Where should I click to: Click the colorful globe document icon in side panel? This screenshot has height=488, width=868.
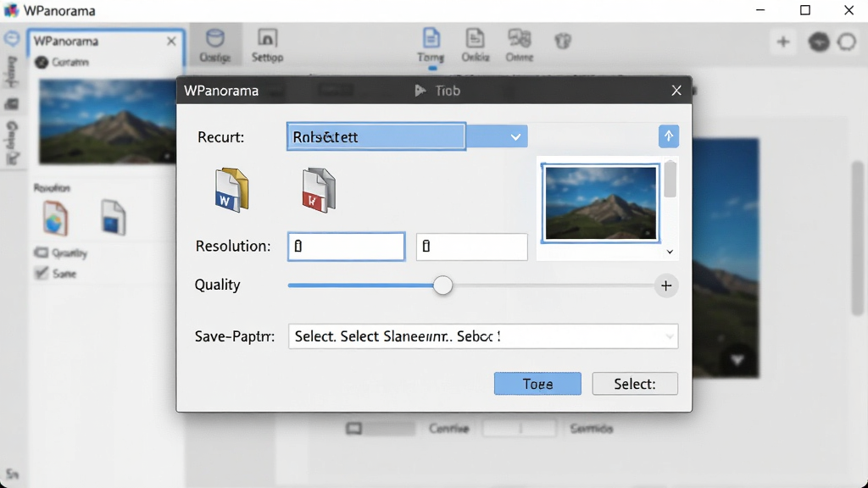point(55,218)
